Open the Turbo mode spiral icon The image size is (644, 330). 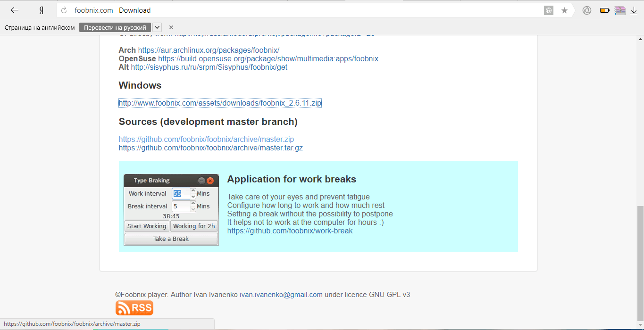tap(587, 10)
